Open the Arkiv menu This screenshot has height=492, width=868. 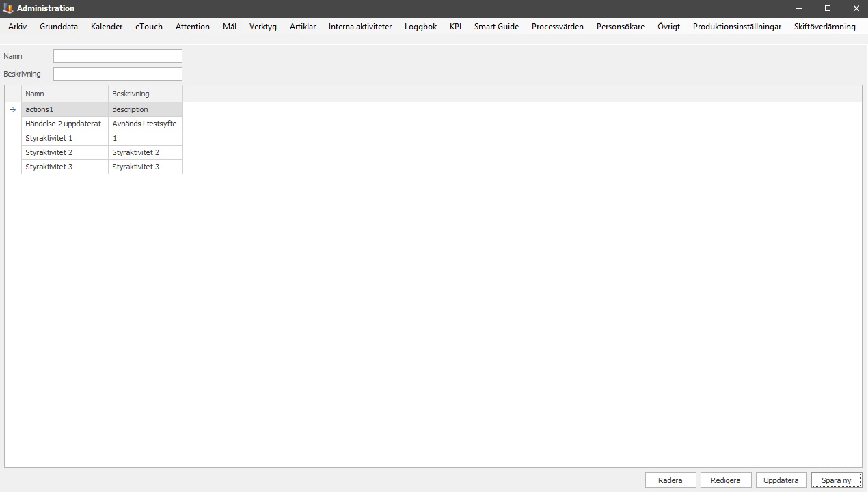coord(17,27)
